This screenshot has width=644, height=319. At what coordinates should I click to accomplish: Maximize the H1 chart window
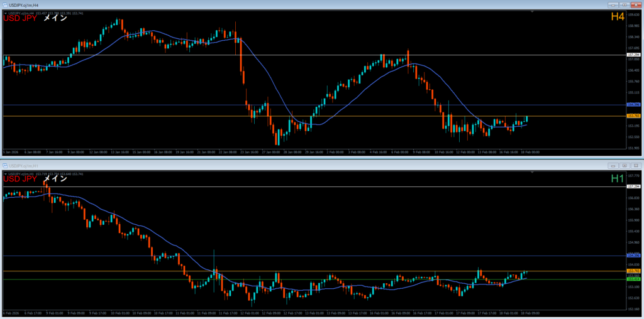[624, 165]
